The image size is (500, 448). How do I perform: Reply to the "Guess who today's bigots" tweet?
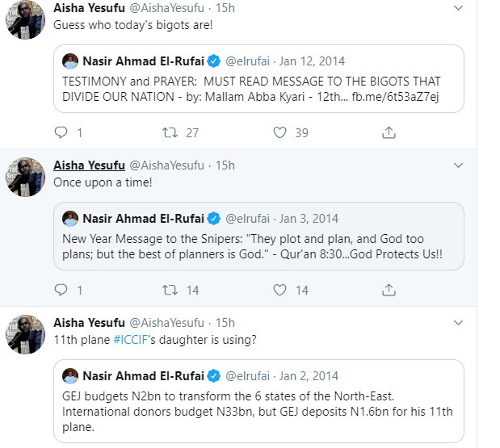point(61,132)
